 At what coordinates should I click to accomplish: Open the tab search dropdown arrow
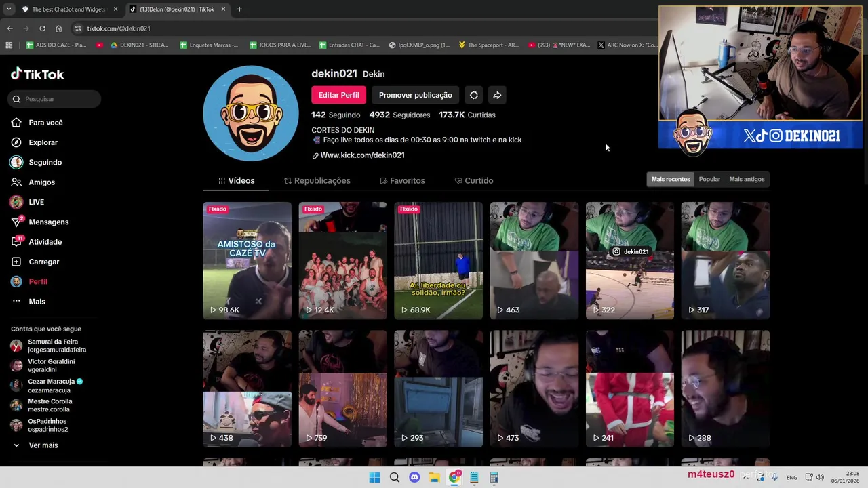pos(8,9)
